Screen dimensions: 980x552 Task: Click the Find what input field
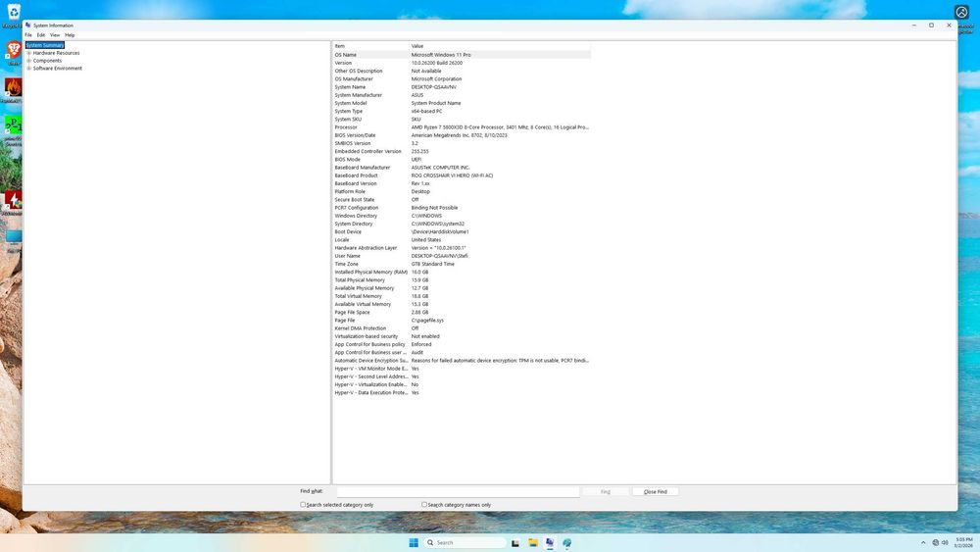pos(458,492)
